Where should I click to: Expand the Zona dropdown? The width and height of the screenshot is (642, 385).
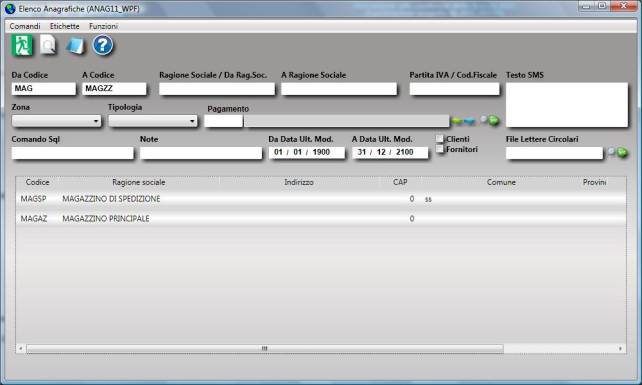[x=57, y=121]
